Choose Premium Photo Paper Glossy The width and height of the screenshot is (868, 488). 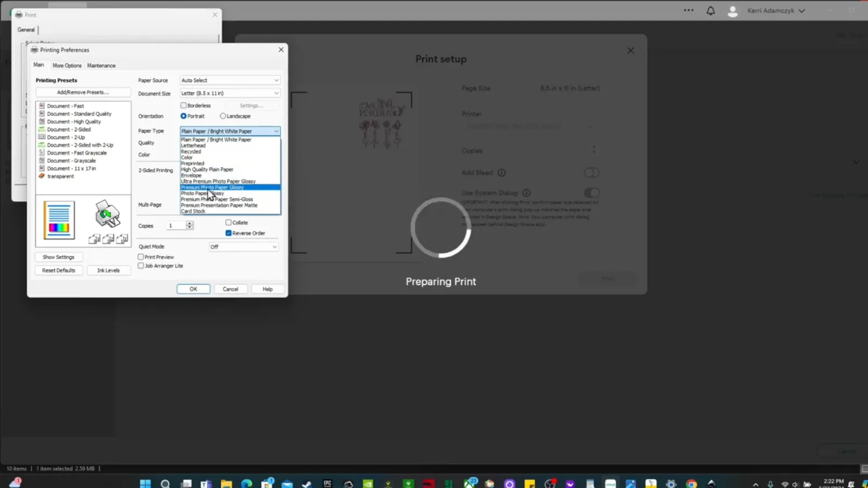pyautogui.click(x=230, y=188)
